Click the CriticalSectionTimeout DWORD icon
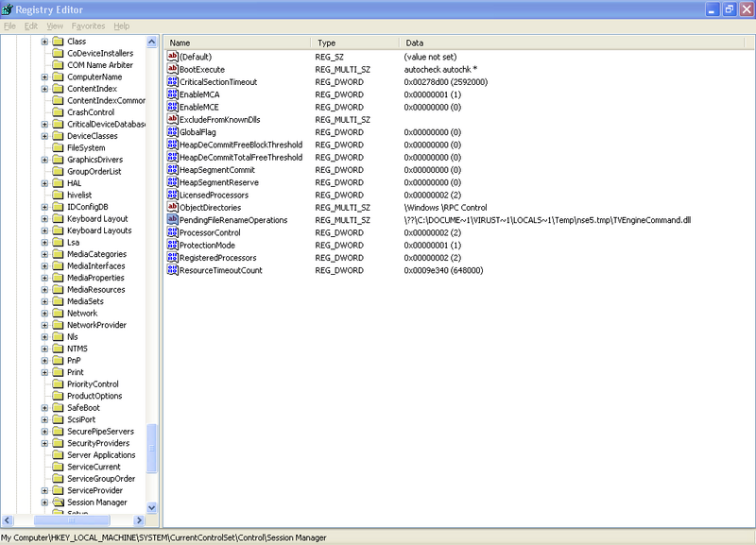The width and height of the screenshot is (756, 545). (x=173, y=81)
